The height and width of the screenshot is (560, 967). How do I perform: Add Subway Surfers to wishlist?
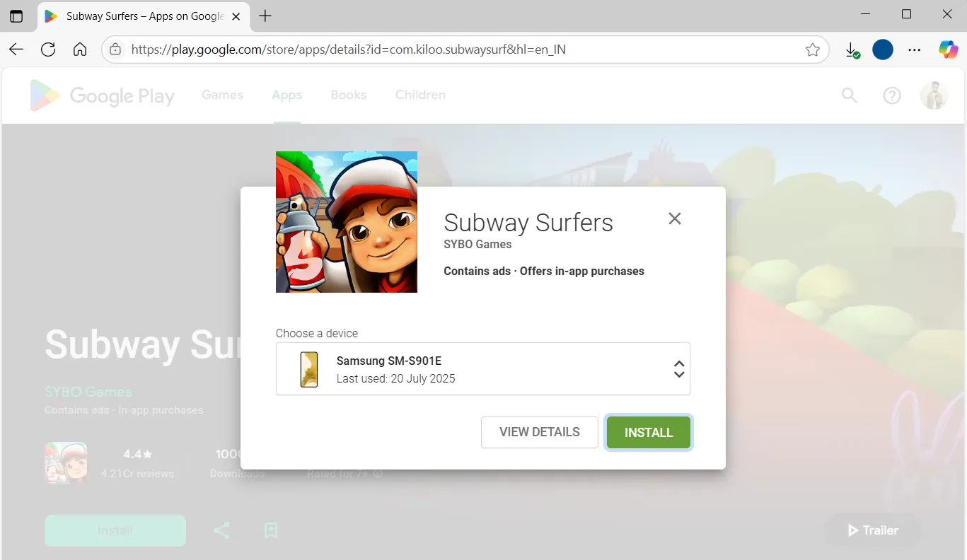(270, 530)
